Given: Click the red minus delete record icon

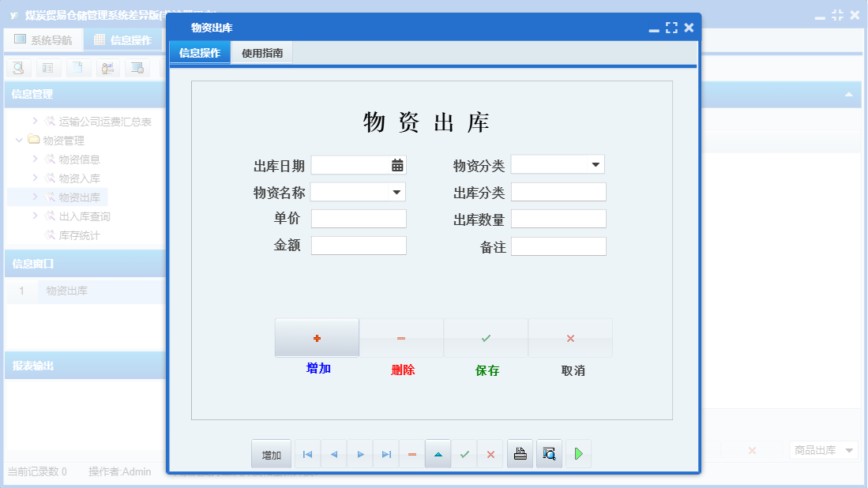Looking at the screenshot, I should tap(411, 453).
